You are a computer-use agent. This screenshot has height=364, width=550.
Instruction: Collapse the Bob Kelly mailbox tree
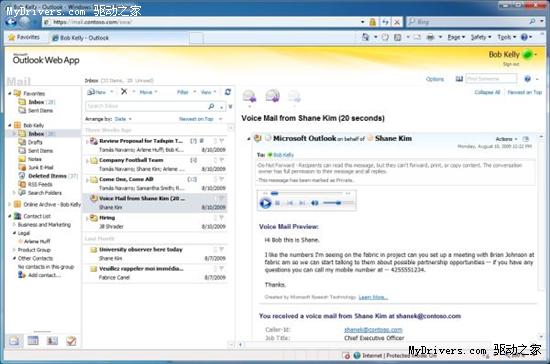tap(10, 125)
